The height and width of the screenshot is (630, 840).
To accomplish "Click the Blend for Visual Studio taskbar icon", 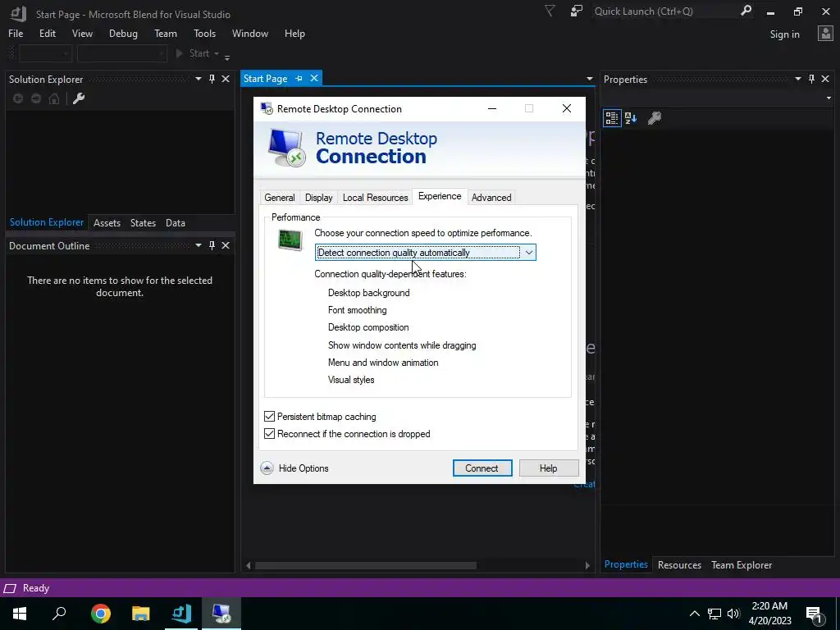I will 181,614.
